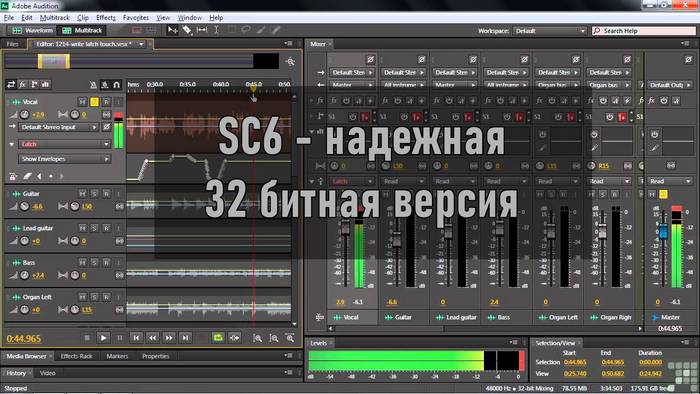Toggle power on Organ Righ mixer sends

click(610, 117)
